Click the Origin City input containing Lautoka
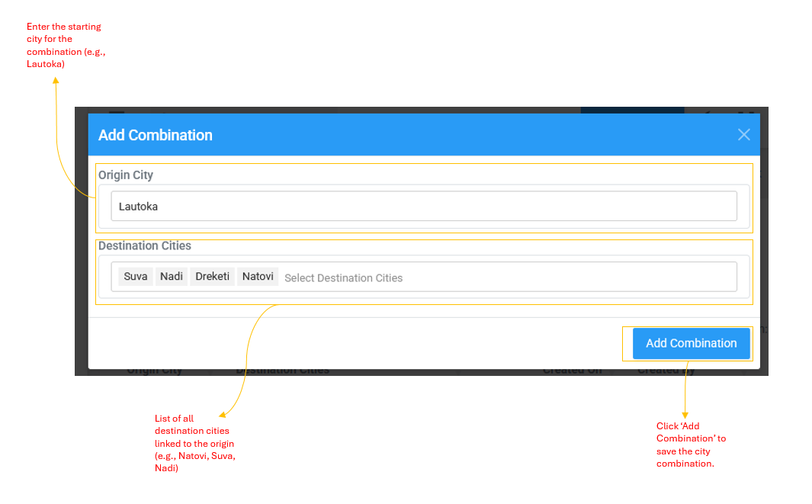The image size is (812, 504). tap(423, 206)
